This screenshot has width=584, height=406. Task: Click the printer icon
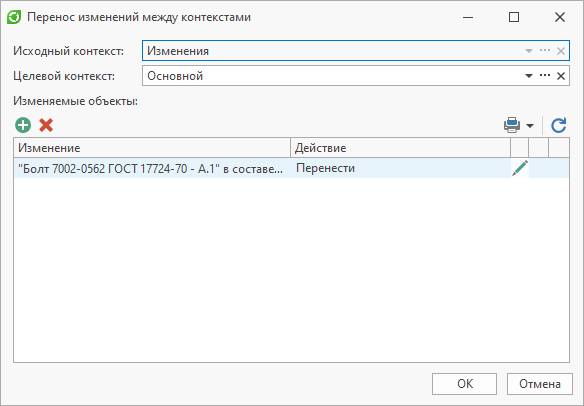click(x=512, y=125)
